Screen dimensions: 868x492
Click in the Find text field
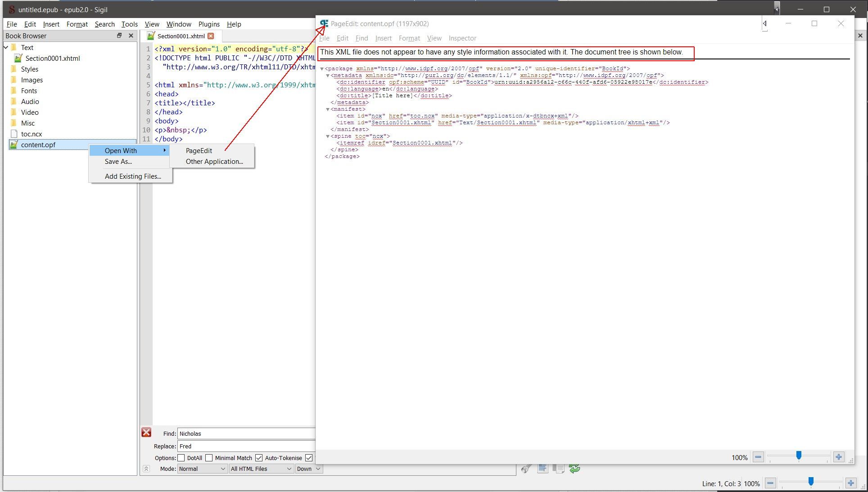point(245,433)
